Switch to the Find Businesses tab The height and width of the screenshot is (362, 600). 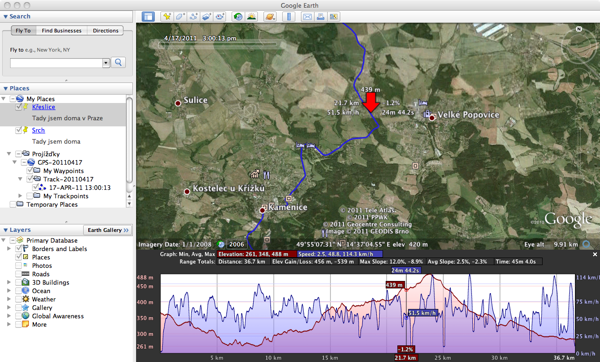pyautogui.click(x=62, y=31)
